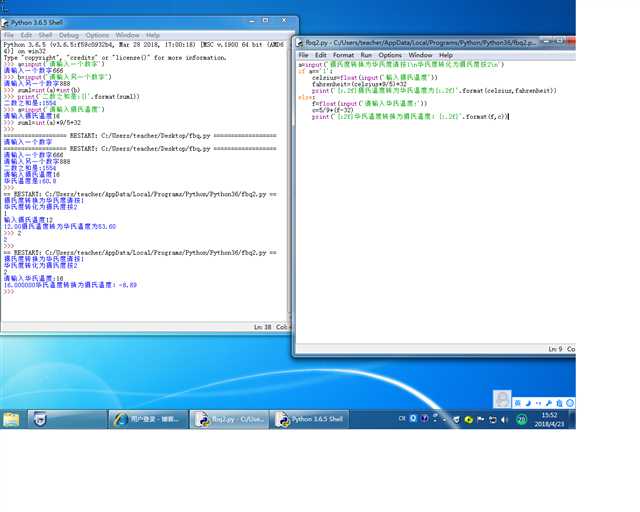This screenshot has width=640, height=512.
Task: Click the Python icon in Shell title bar
Action: pyautogui.click(x=5, y=23)
